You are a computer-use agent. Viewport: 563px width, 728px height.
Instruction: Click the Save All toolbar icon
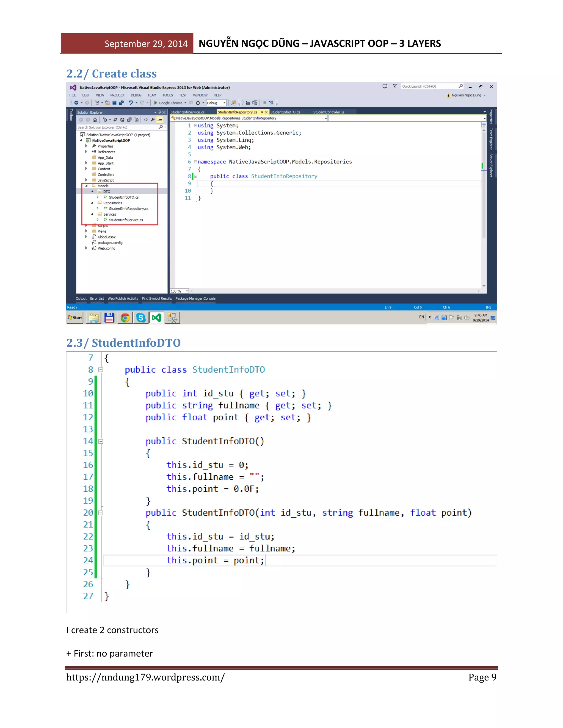(121, 103)
